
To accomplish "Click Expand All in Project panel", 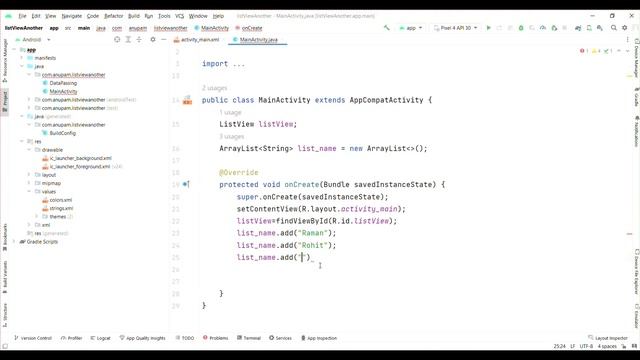I will [128, 40].
